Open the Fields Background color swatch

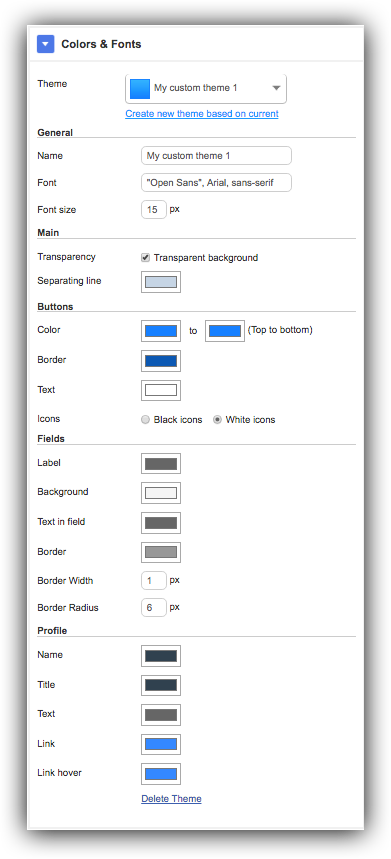(x=161, y=493)
